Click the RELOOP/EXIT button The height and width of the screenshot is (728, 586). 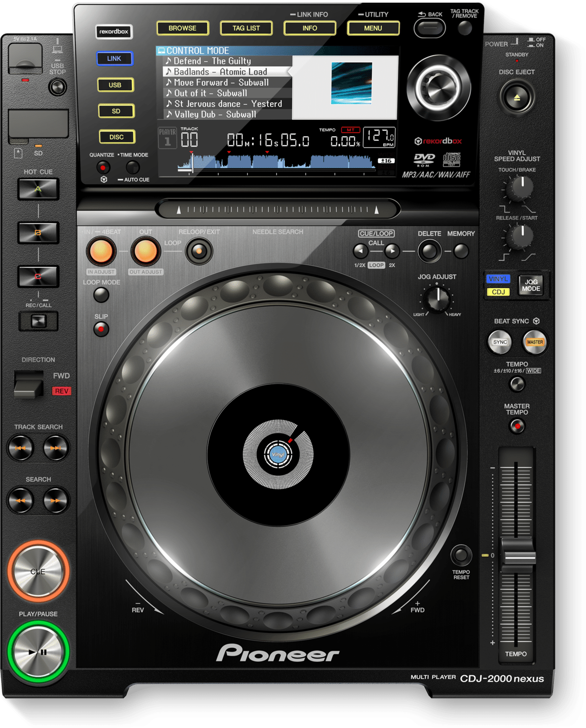[199, 251]
